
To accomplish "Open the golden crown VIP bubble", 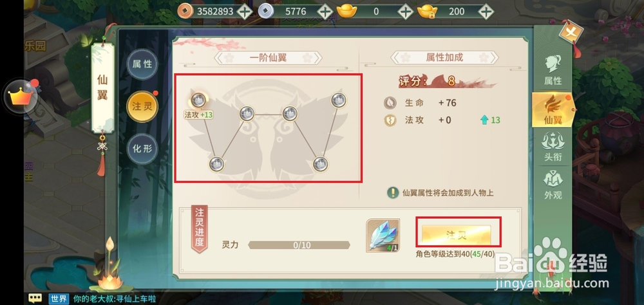I will (x=20, y=97).
